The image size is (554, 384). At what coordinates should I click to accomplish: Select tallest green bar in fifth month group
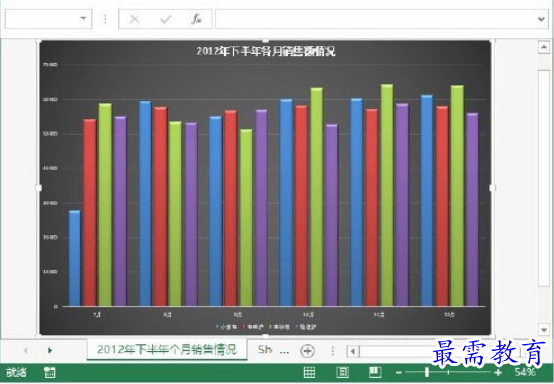[x=387, y=195]
